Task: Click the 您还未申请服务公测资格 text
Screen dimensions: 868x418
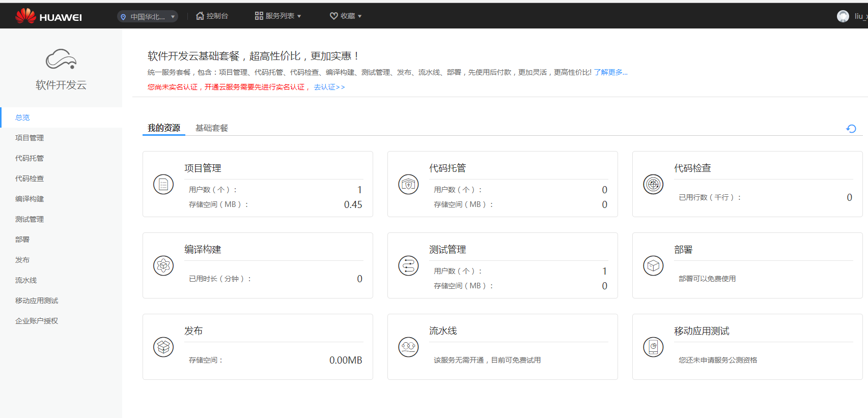Action: point(718,360)
